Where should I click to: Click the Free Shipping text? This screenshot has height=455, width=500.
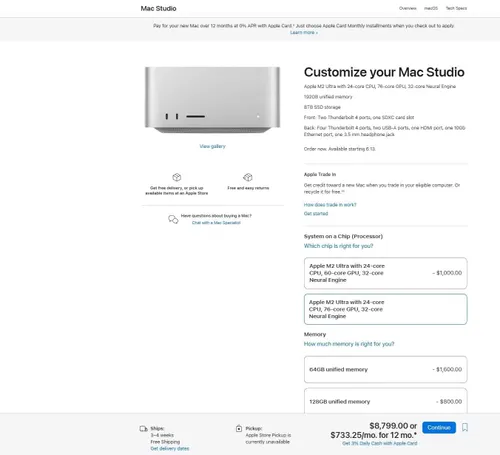click(x=165, y=442)
